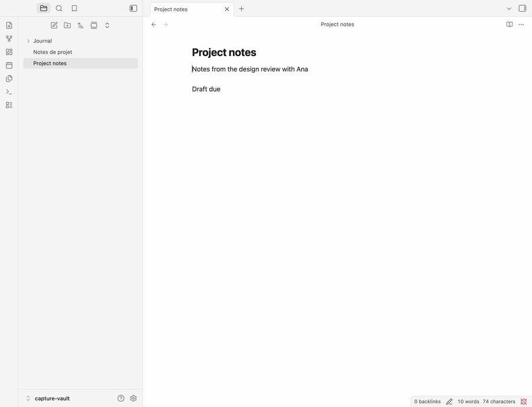Switch to reading view book icon

click(510, 24)
